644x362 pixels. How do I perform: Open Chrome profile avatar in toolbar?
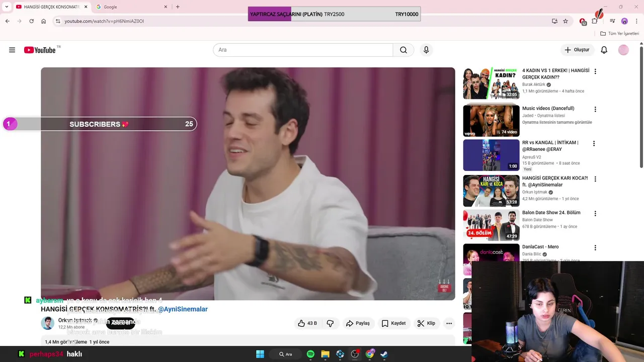[624, 21]
